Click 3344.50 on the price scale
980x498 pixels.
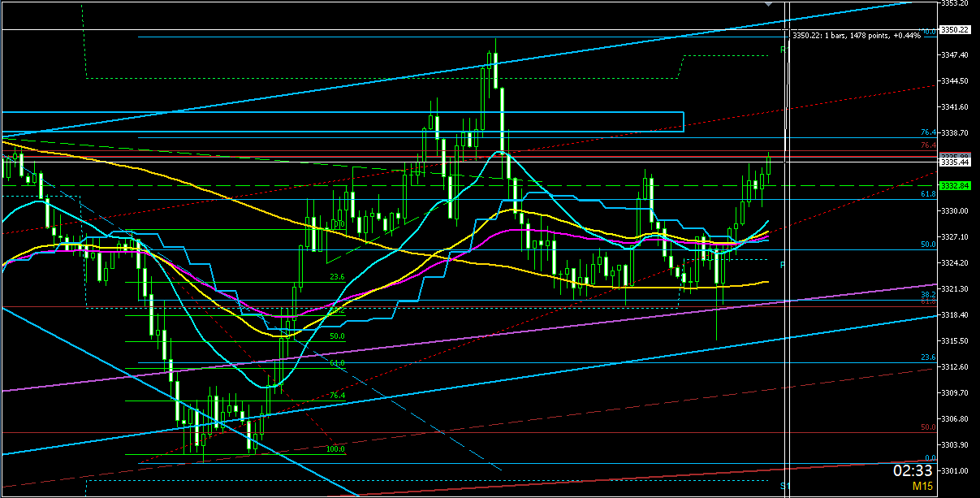954,81
